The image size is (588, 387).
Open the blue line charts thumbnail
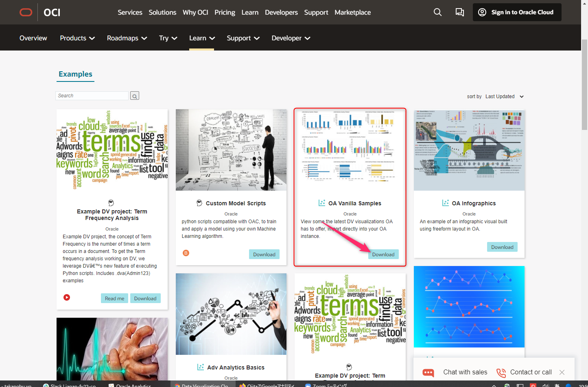tap(469, 307)
